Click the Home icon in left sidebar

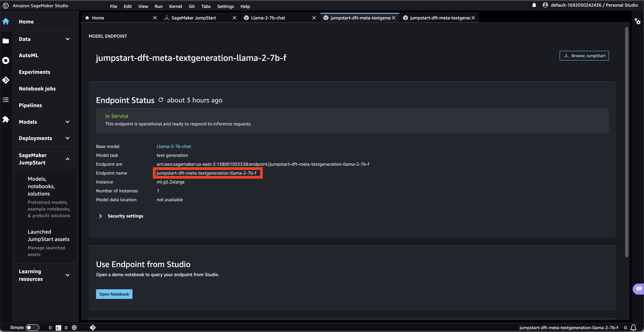tap(6, 21)
